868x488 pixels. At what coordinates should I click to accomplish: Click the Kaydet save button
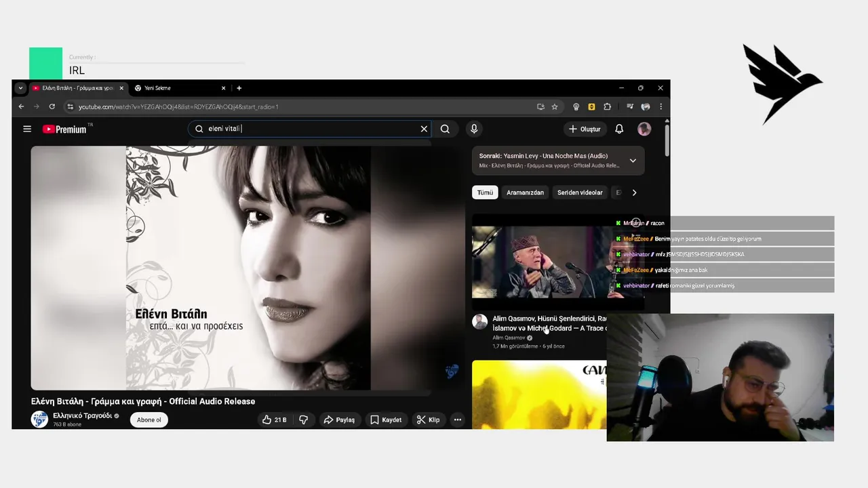coord(386,420)
